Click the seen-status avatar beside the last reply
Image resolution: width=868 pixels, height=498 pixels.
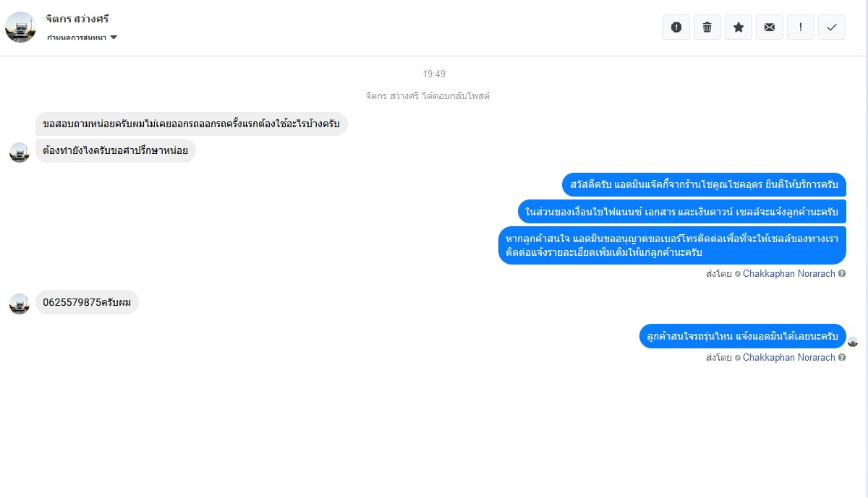[x=853, y=342]
